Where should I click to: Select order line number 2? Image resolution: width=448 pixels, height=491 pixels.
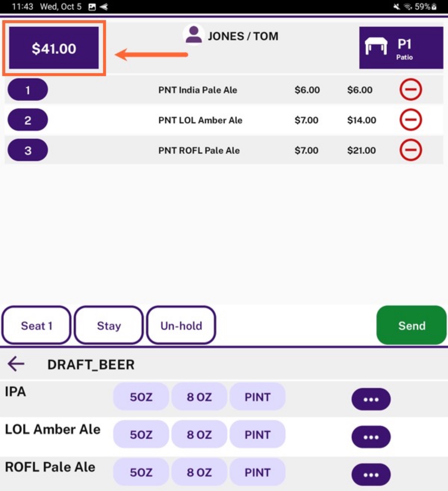click(28, 120)
